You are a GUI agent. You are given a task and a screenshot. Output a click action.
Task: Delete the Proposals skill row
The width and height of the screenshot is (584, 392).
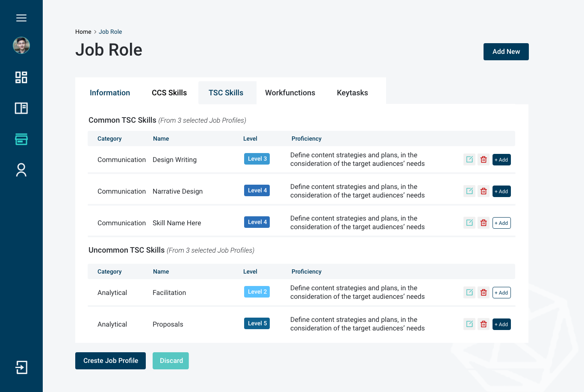pyautogui.click(x=484, y=324)
